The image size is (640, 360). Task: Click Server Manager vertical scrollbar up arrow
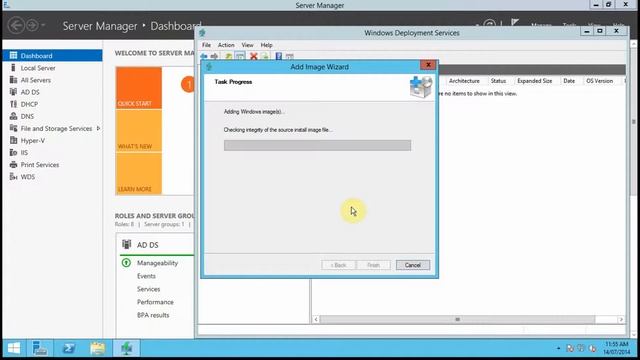[633, 43]
